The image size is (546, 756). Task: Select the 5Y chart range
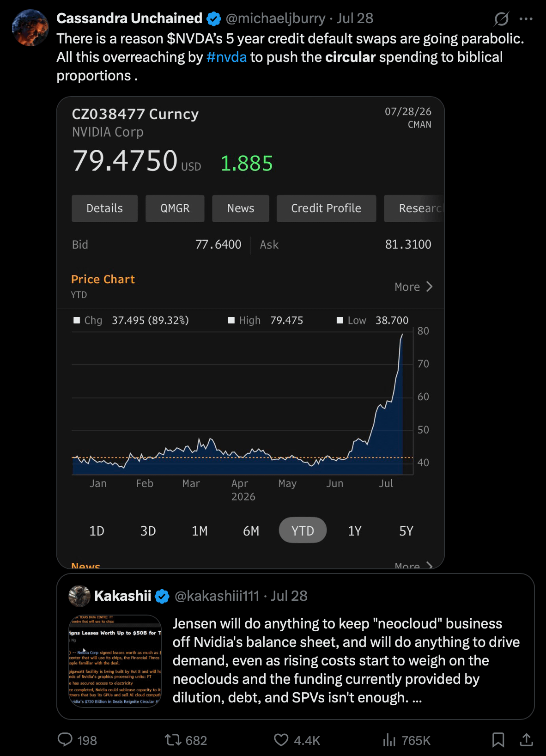(406, 530)
